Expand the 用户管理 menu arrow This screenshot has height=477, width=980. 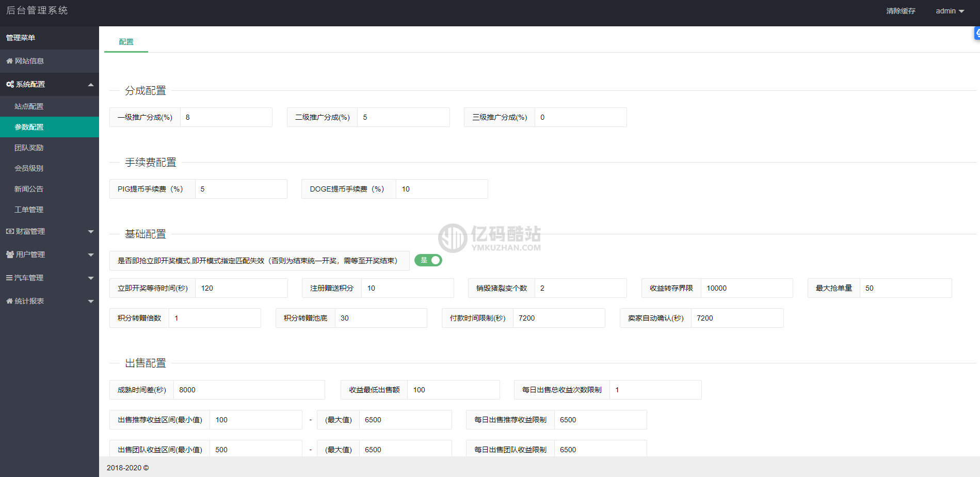click(x=91, y=255)
